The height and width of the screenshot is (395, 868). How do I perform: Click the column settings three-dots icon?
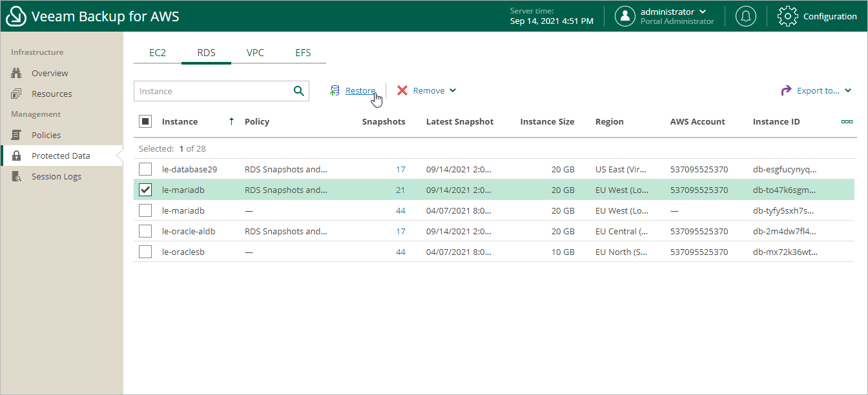click(x=847, y=121)
